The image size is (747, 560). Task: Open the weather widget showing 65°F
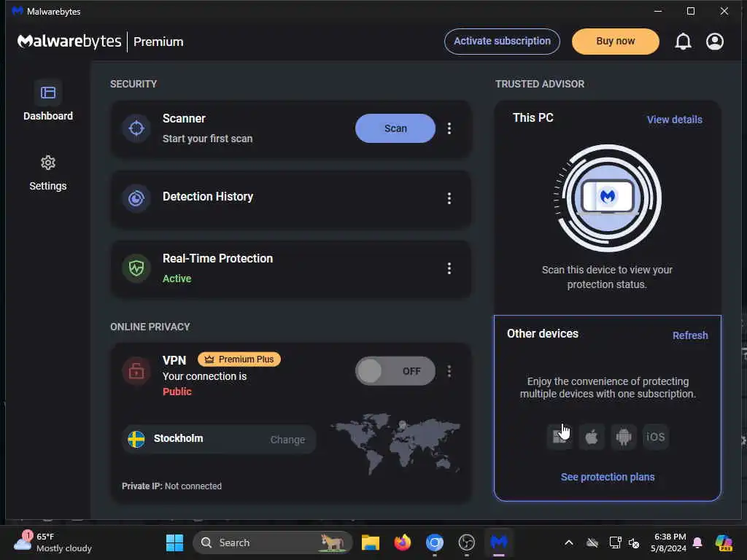click(x=53, y=542)
